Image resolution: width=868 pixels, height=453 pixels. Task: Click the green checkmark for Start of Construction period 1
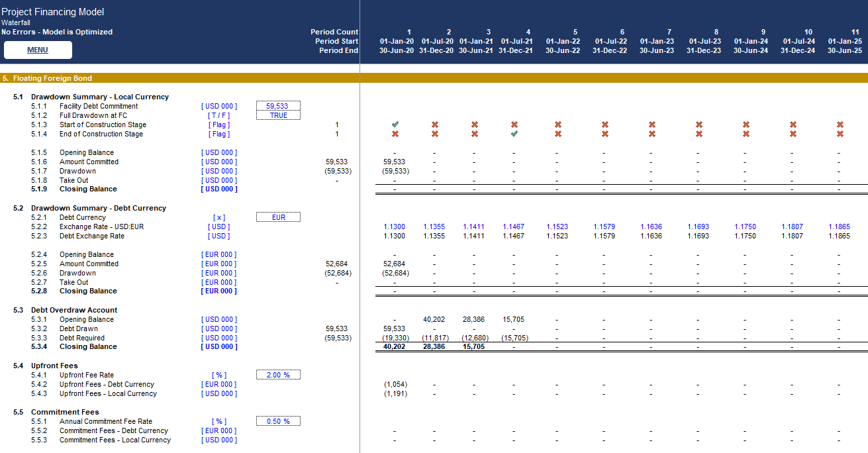(x=396, y=125)
